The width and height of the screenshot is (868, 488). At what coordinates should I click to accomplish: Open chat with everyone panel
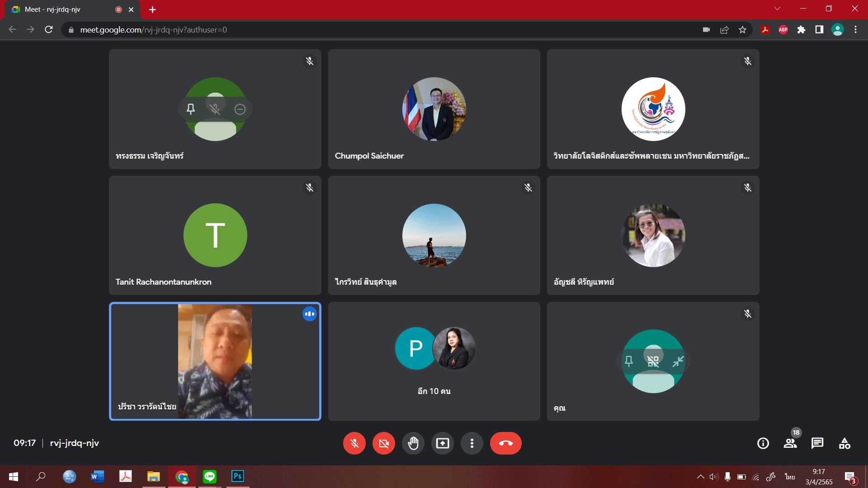817,443
